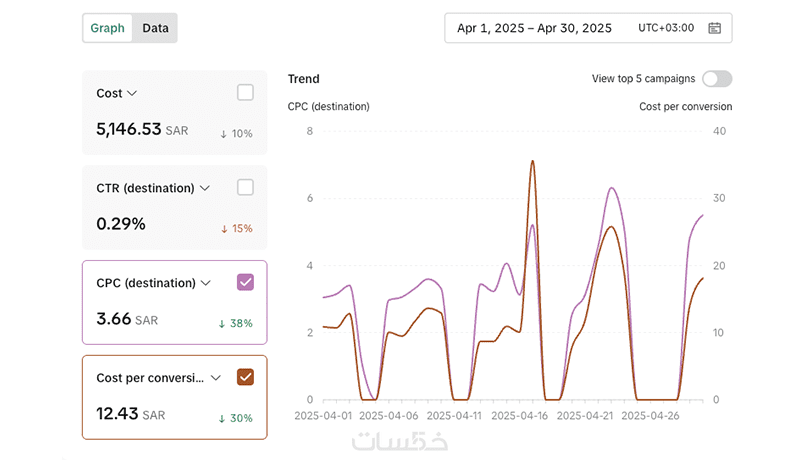The height and width of the screenshot is (460, 800).
Task: Uncheck the Cost per conversion checkbox
Action: click(245, 377)
